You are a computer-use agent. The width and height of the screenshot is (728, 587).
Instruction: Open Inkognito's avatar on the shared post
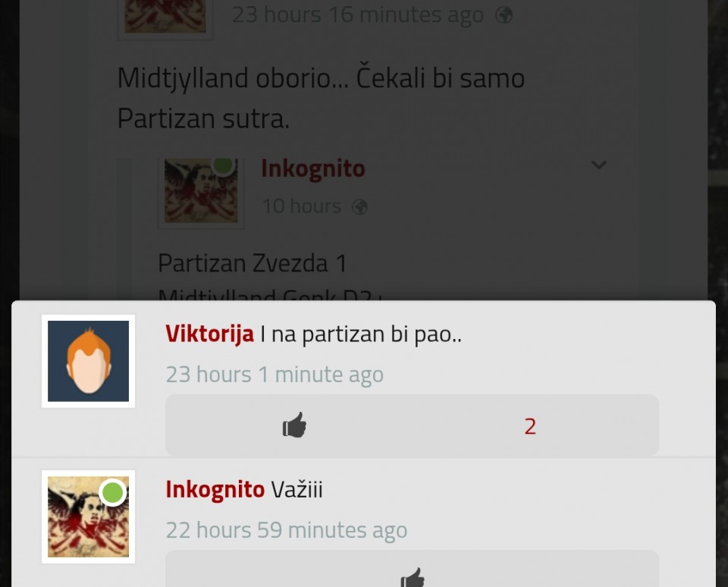[201, 190]
